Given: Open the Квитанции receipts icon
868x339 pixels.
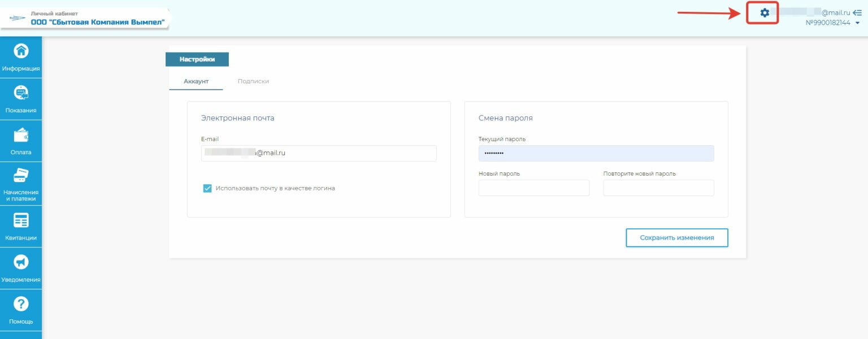Looking at the screenshot, I should (21, 221).
